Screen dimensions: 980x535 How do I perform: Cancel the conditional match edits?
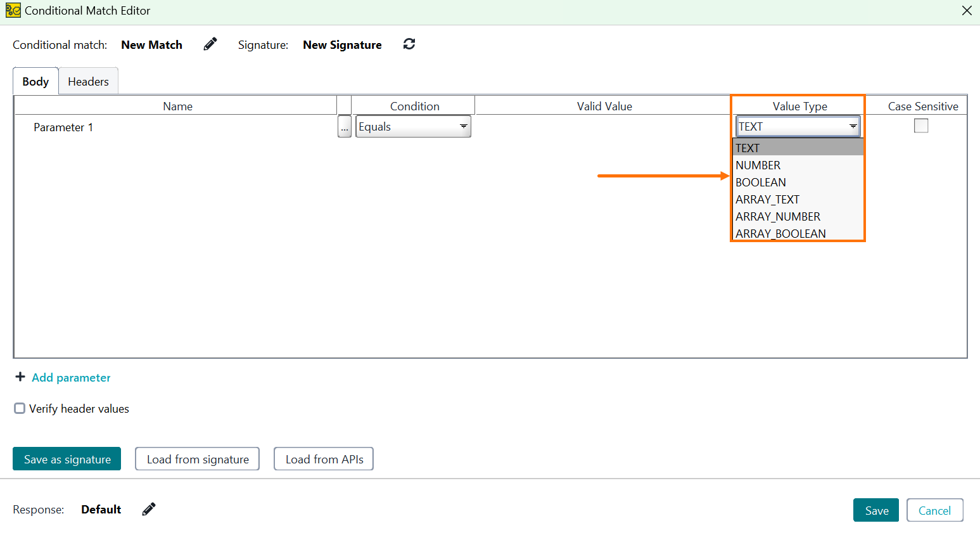(x=934, y=510)
